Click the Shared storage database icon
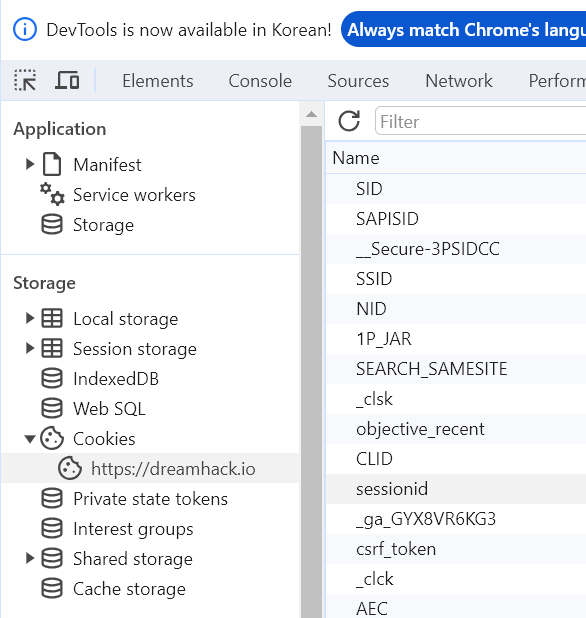 [52, 558]
